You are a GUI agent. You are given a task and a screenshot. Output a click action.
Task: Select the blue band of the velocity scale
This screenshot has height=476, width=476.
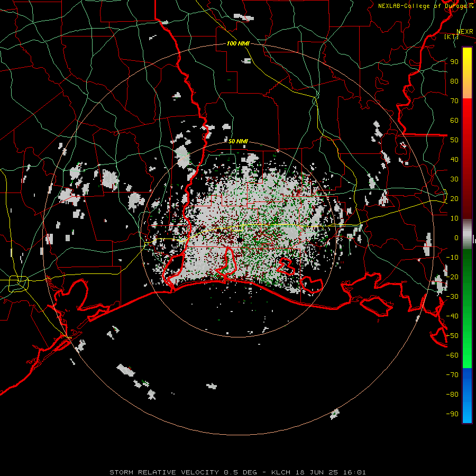467,396
